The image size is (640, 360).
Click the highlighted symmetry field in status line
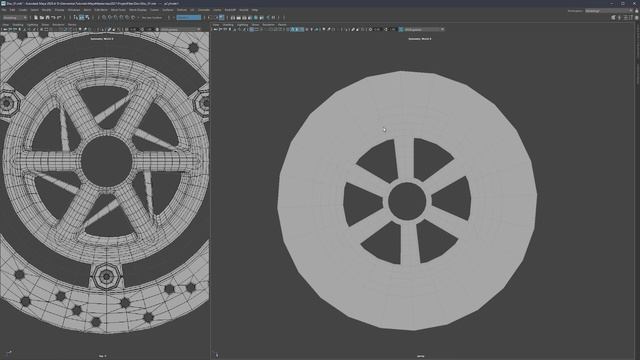coord(189,18)
